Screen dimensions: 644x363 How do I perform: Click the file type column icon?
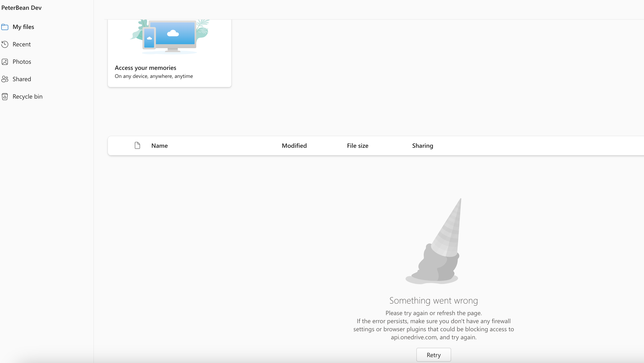[137, 145]
